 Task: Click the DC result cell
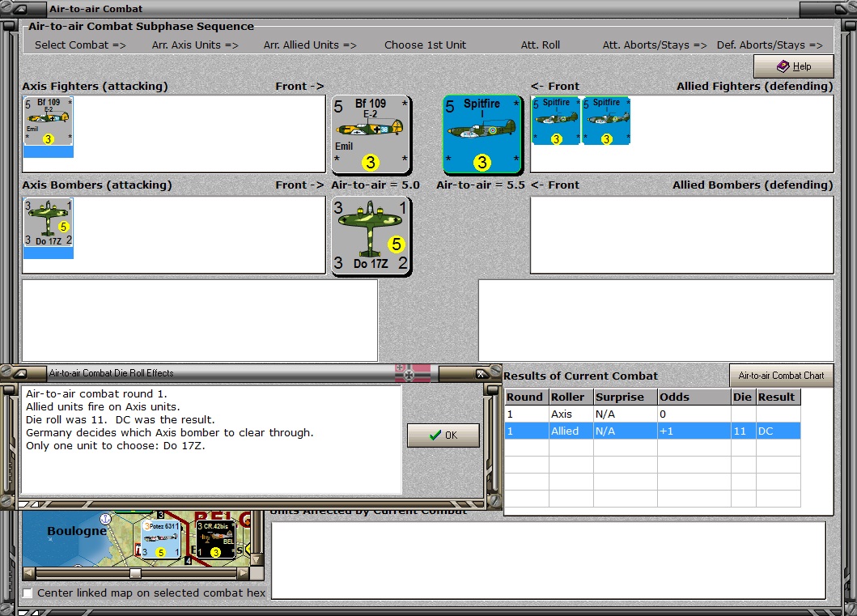coord(779,431)
